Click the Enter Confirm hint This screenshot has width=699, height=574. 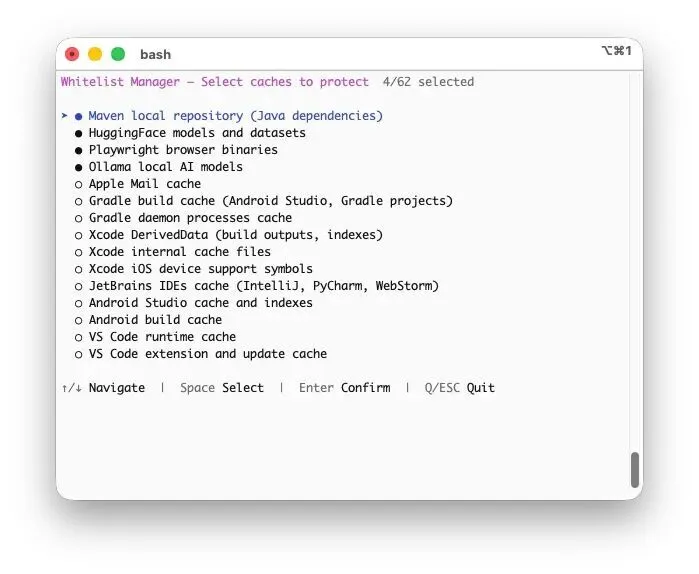(x=344, y=388)
